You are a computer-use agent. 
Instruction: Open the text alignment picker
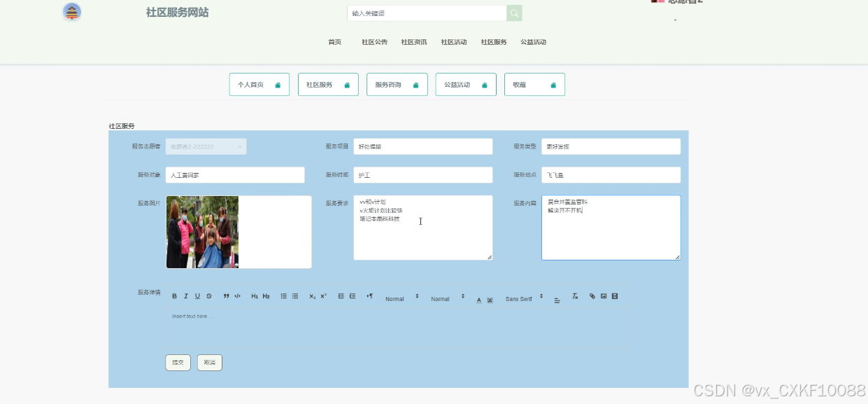[x=557, y=300]
